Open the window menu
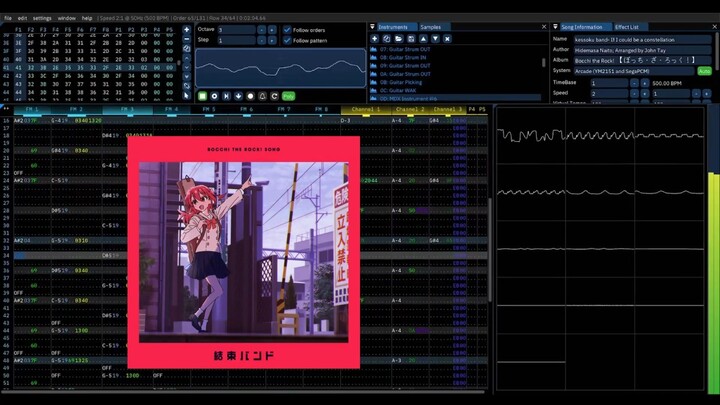Image resolution: width=720 pixels, height=405 pixels. 67,18
